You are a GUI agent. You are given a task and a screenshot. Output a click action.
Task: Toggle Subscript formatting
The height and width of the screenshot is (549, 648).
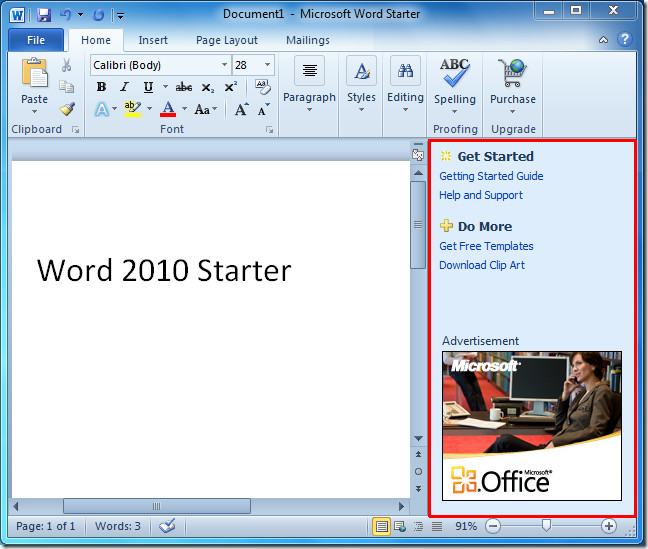click(207, 88)
